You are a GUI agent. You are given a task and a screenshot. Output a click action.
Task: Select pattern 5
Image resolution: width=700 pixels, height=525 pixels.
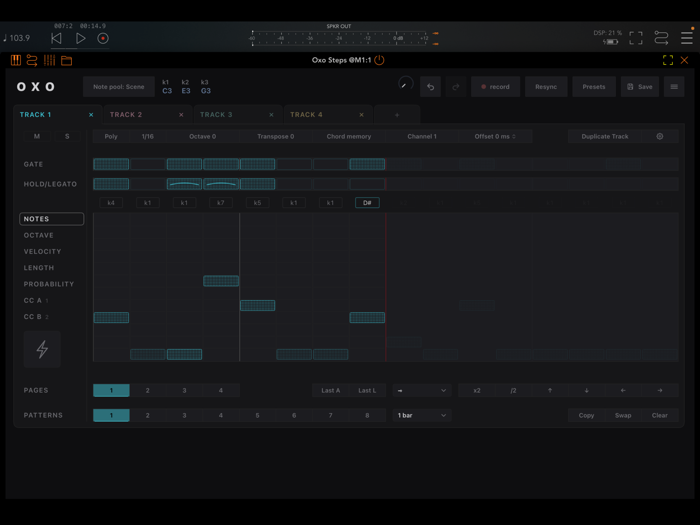click(x=257, y=415)
